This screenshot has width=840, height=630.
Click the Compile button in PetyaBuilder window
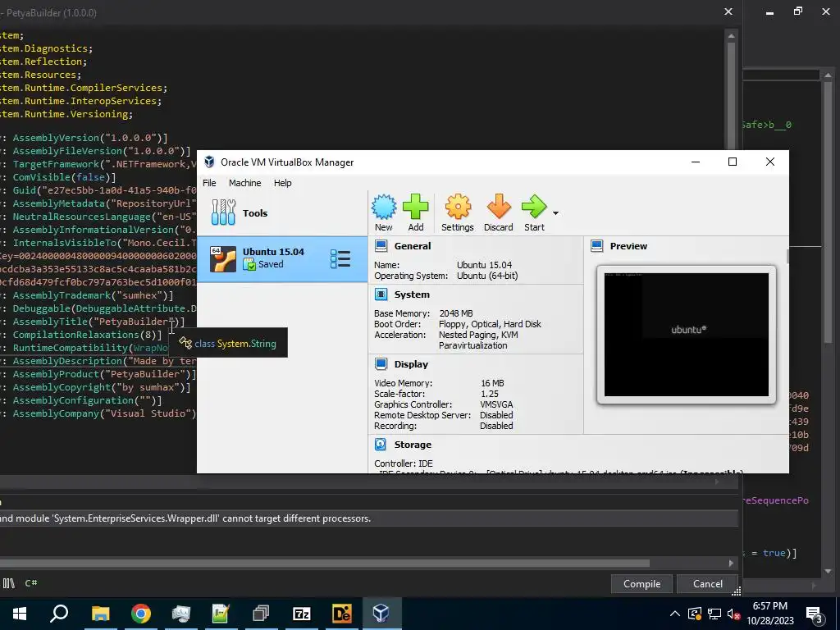[641, 584]
